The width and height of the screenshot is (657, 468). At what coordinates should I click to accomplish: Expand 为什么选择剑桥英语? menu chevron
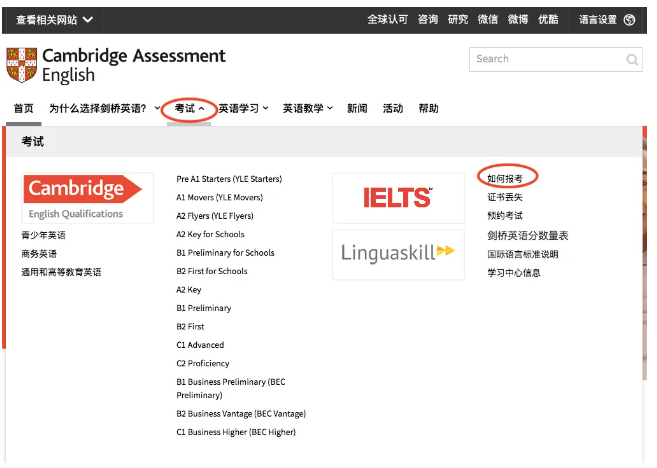coord(157,108)
